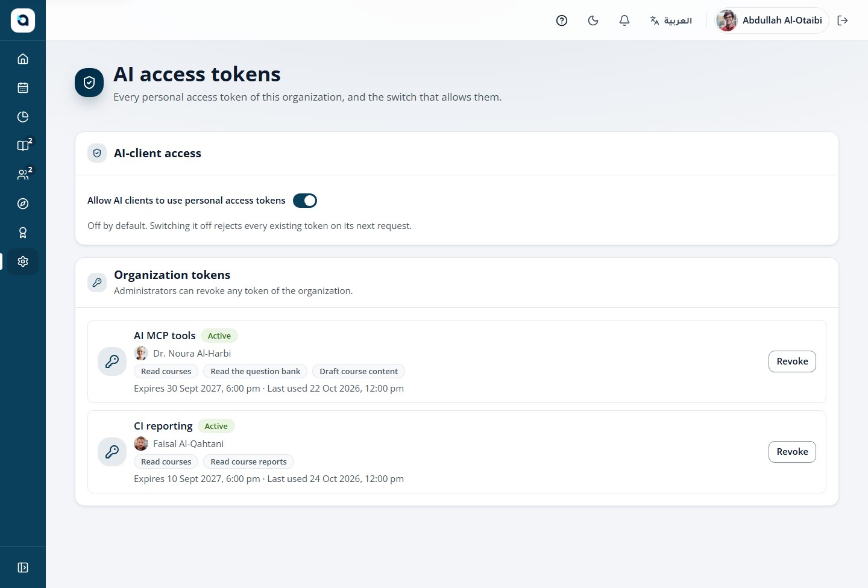The height and width of the screenshot is (588, 868).
Task: Click AI access tokens page heading
Action: point(197,74)
